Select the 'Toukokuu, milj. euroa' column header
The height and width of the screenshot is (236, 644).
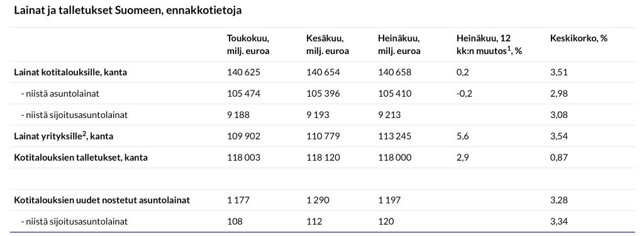tap(248, 45)
